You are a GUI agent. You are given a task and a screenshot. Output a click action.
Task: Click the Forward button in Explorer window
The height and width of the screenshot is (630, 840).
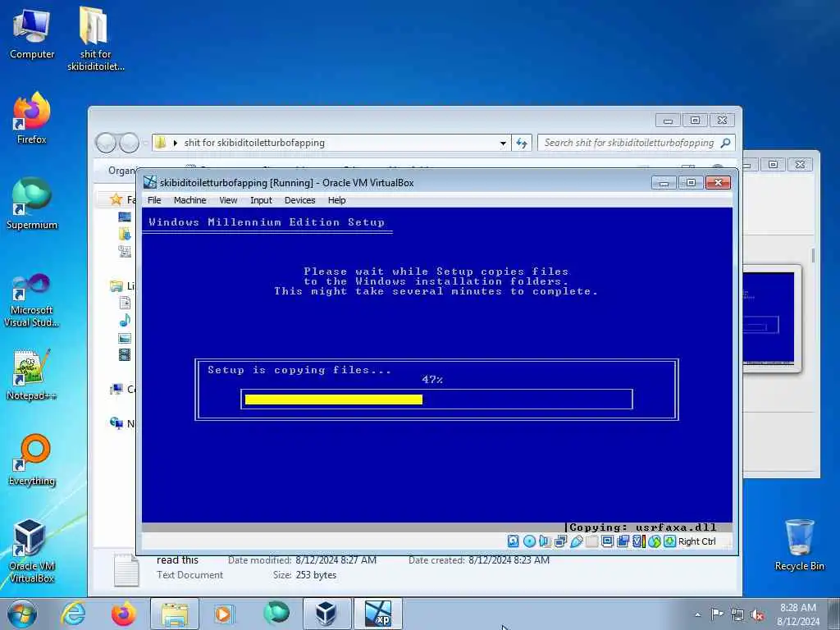(129, 143)
